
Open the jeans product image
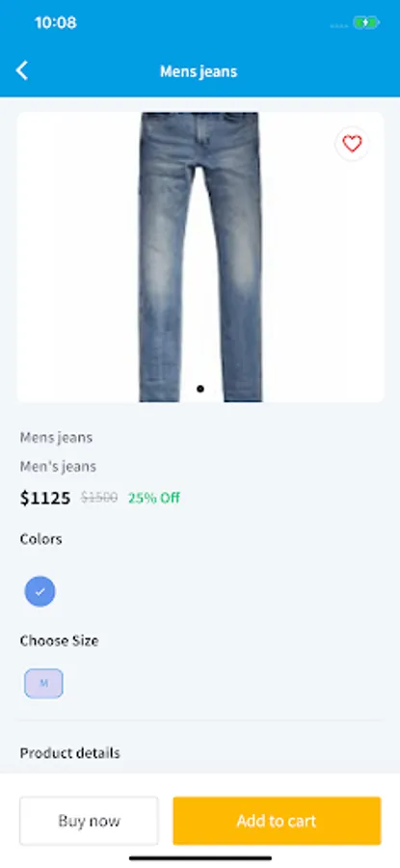[200, 257]
